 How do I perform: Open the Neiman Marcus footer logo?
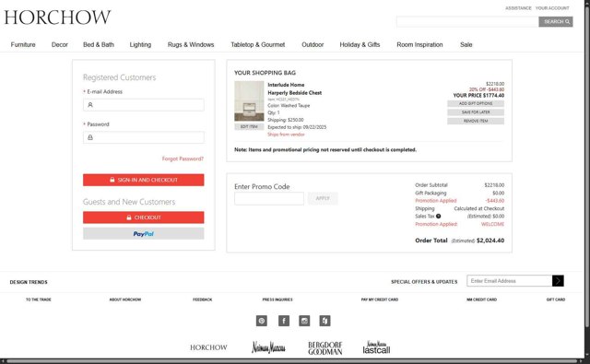(x=268, y=347)
